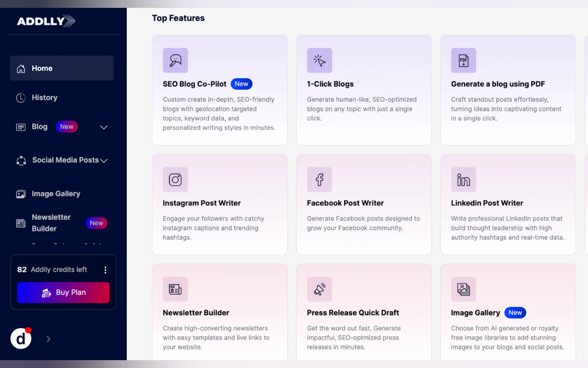Expand the user profile arrow at bottom
Screen dimensions: 588x368
point(48,339)
